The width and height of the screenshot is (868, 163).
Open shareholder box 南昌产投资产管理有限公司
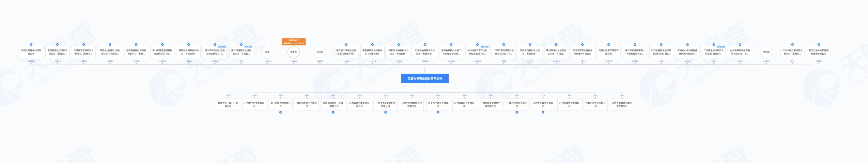pos(608,52)
